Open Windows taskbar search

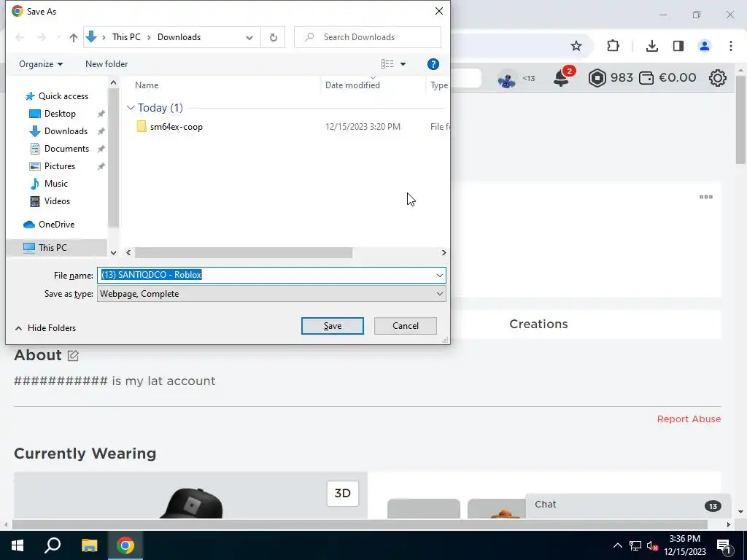coord(53,545)
